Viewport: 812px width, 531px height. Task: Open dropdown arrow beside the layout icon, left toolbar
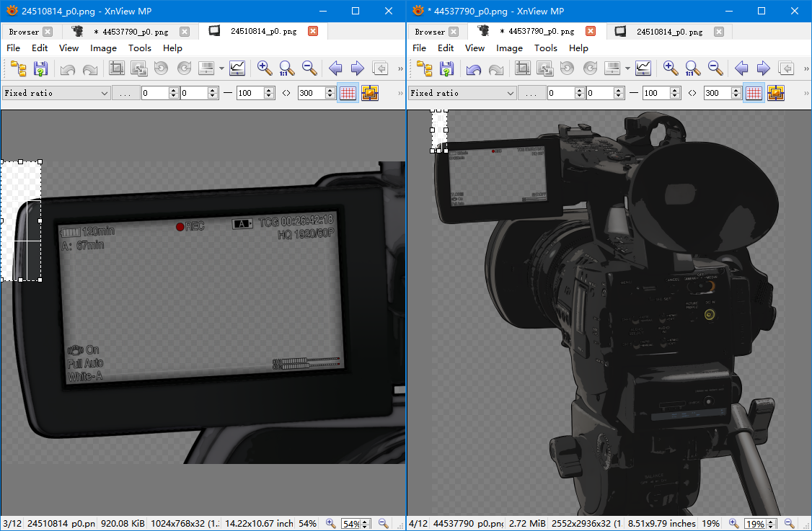coord(221,69)
